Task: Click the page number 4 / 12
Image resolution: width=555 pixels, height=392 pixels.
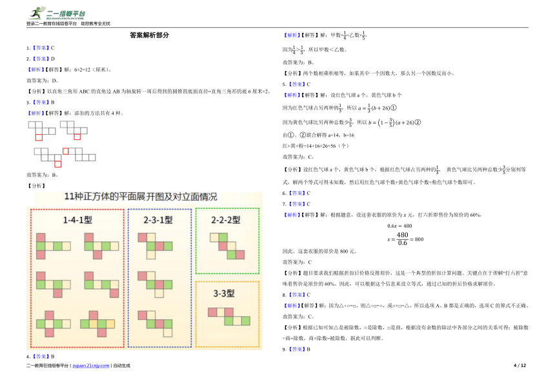Action: (520, 366)
